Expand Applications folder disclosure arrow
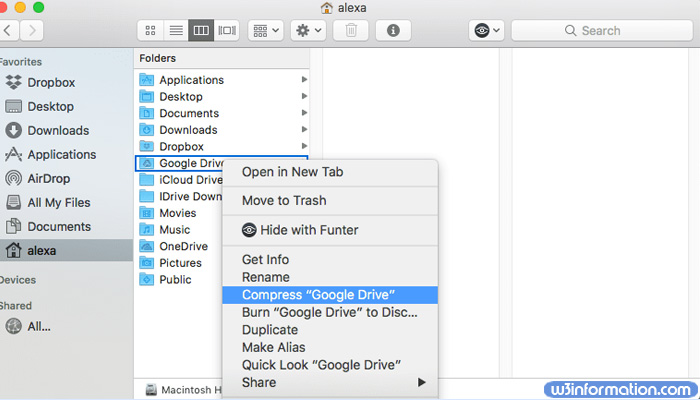700x400 pixels. pyautogui.click(x=304, y=79)
